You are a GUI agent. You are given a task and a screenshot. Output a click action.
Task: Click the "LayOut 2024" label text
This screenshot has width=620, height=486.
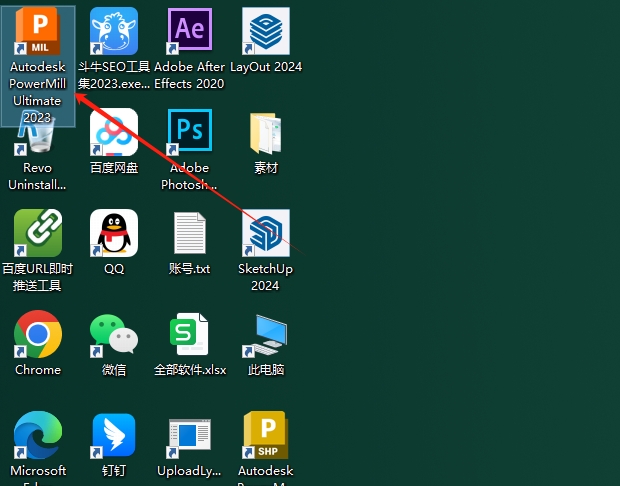pos(266,66)
